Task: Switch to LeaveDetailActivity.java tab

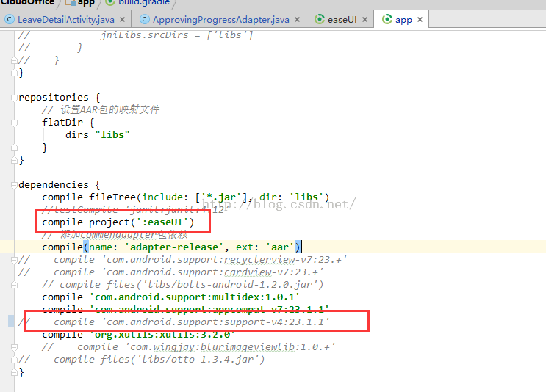Action: click(66, 20)
